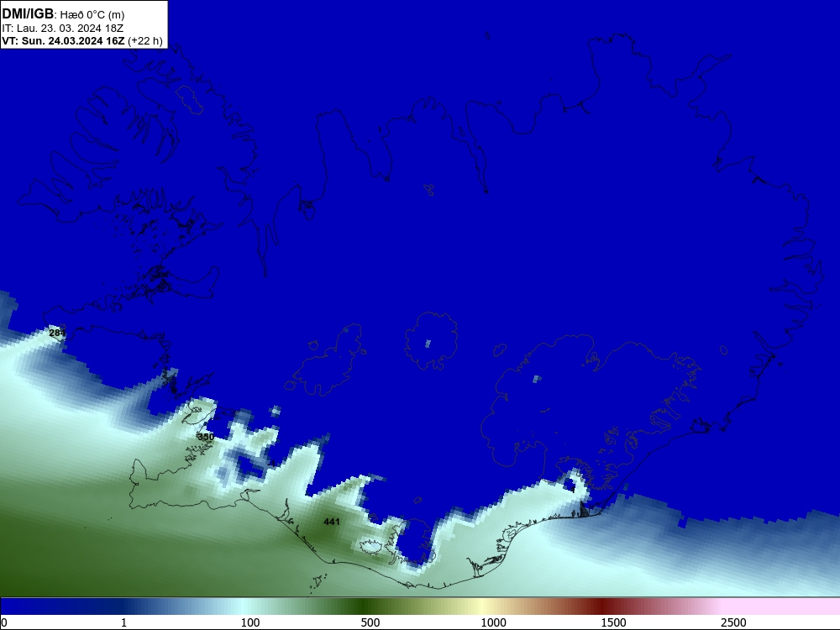Click the 100 label on the color scale
This screenshot has width=840, height=630.
[250, 622]
